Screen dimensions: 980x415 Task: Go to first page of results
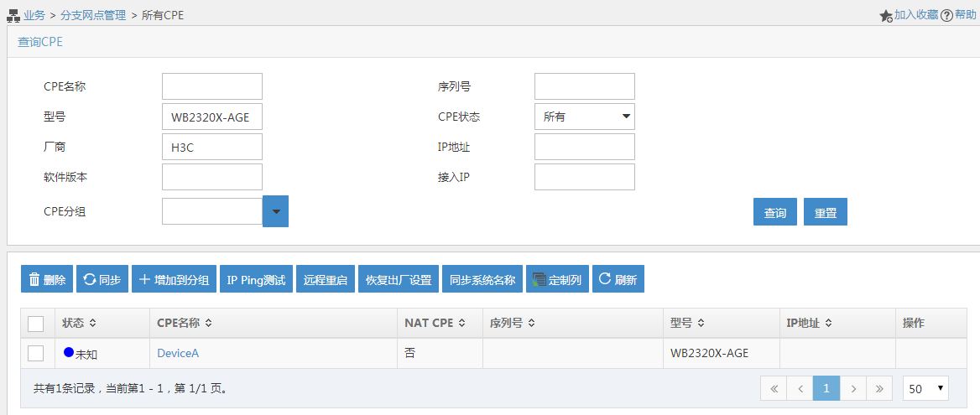[774, 388]
